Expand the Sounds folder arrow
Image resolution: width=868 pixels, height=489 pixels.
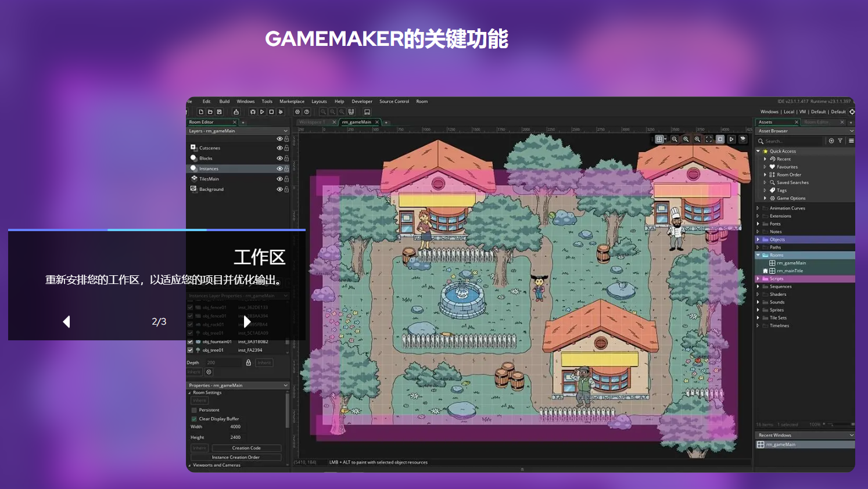click(x=758, y=302)
